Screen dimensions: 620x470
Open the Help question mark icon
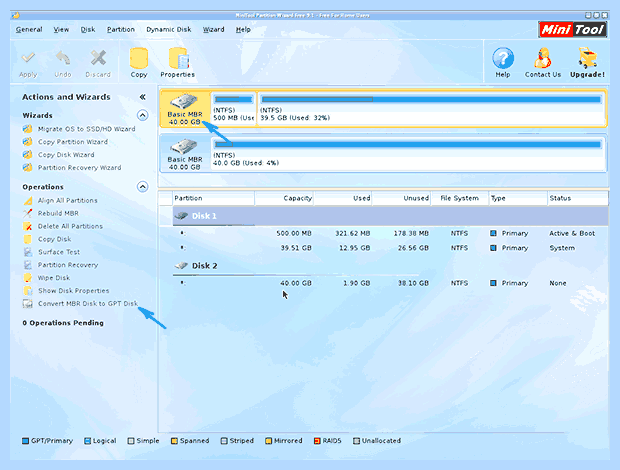click(x=503, y=58)
